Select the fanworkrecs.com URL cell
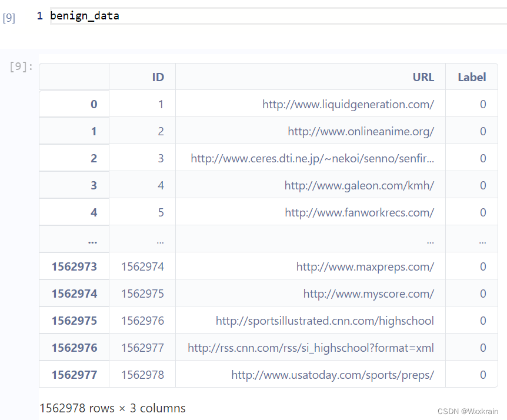The height and width of the screenshot is (420, 507). [x=311, y=212]
